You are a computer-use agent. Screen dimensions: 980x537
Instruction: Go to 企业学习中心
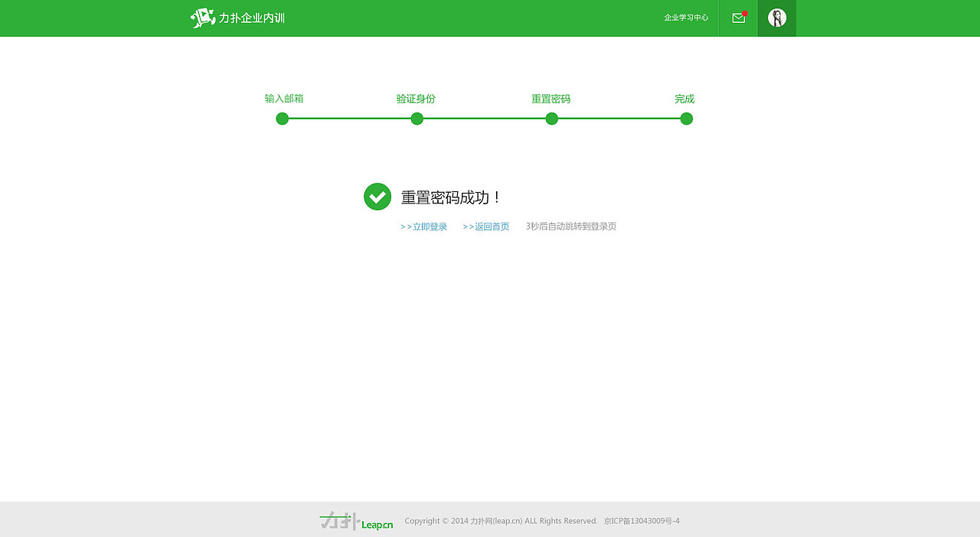coord(686,18)
